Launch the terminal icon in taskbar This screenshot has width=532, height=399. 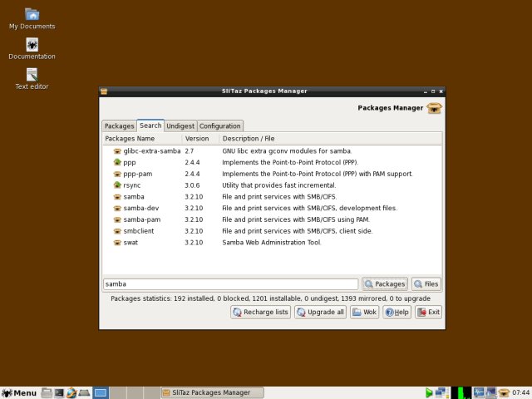click(59, 393)
